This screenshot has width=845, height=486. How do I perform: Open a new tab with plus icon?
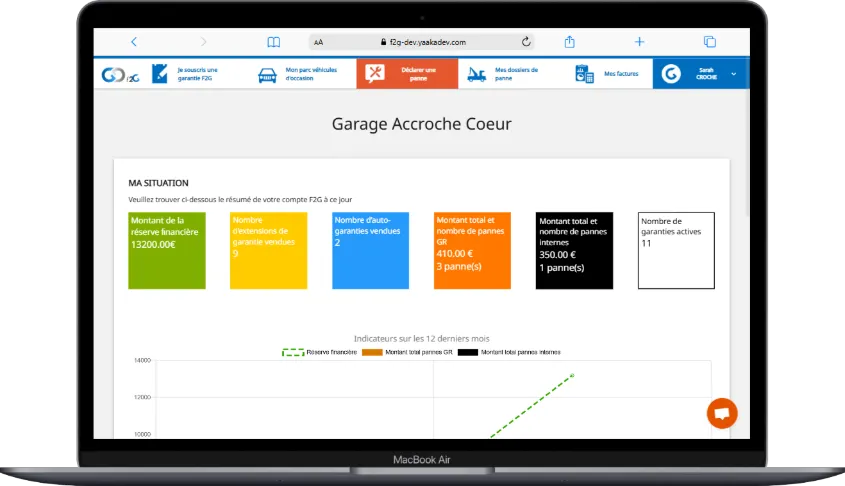pyautogui.click(x=640, y=42)
